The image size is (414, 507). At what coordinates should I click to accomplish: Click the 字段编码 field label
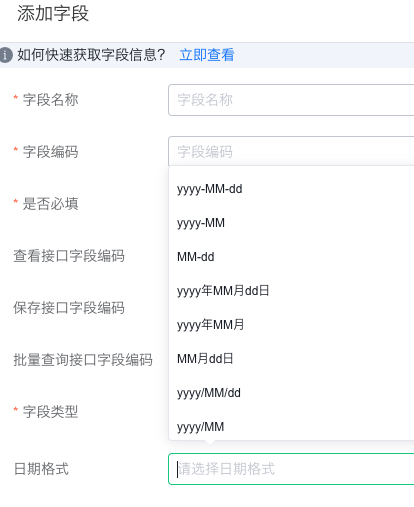51,152
